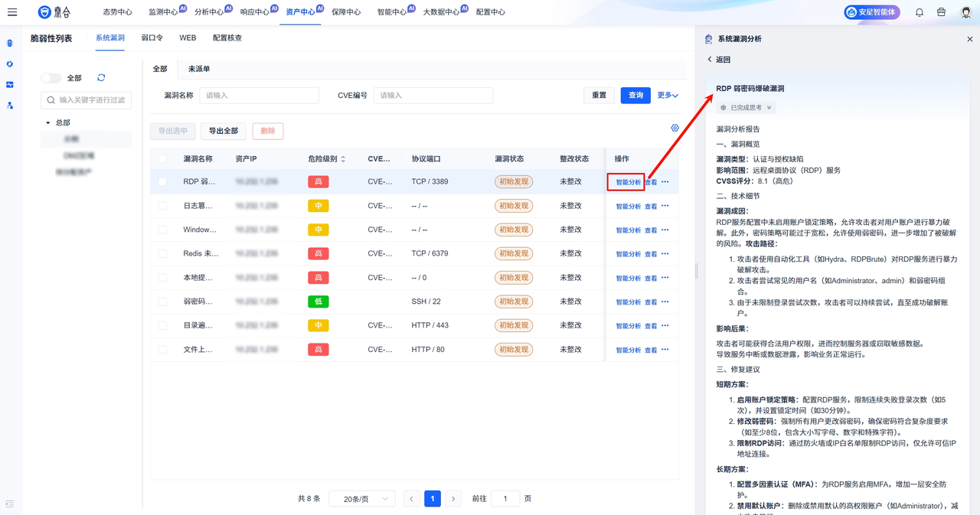Click the 安星智能体 assistant button

click(x=872, y=12)
